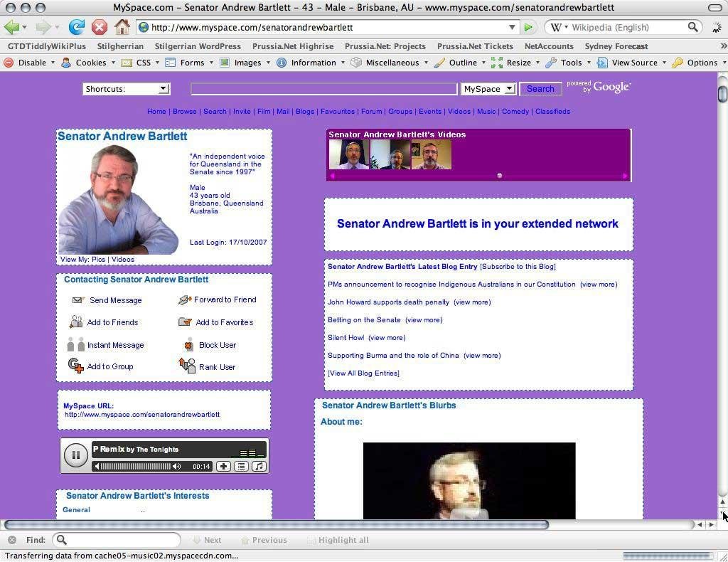Close the Find bar with the X icon

[12, 540]
